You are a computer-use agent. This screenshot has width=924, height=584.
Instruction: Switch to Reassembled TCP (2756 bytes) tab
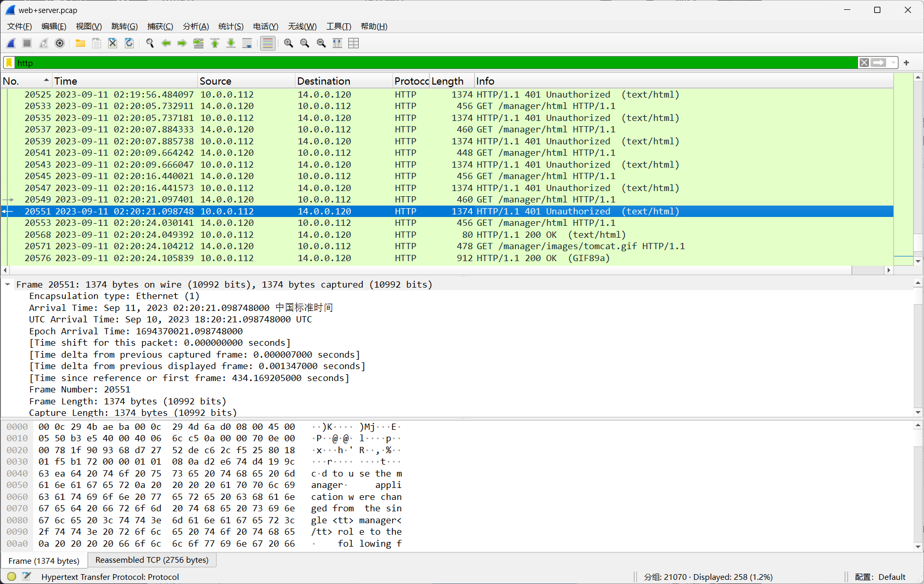152,560
